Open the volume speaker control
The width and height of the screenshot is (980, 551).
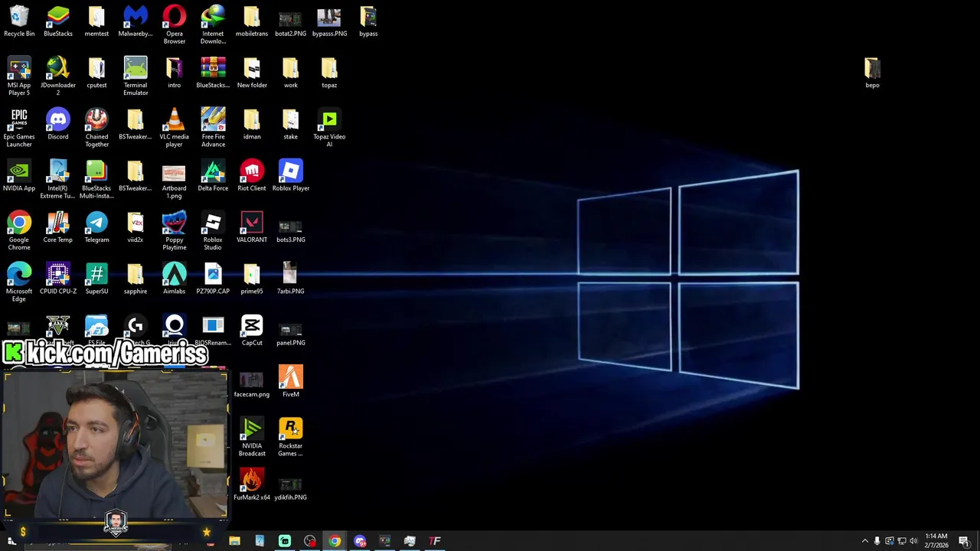(x=913, y=541)
